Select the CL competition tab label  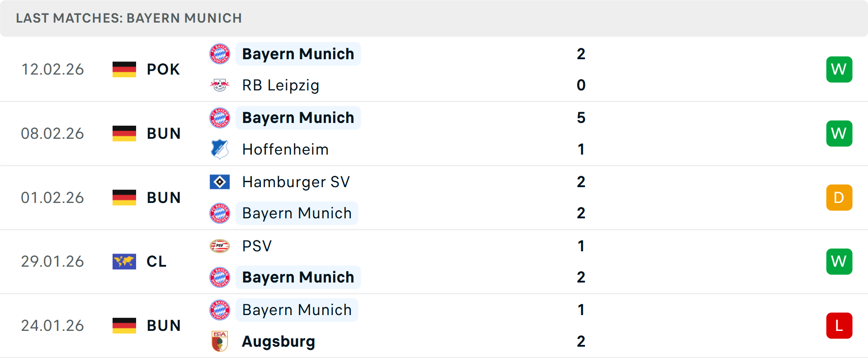[156, 261]
